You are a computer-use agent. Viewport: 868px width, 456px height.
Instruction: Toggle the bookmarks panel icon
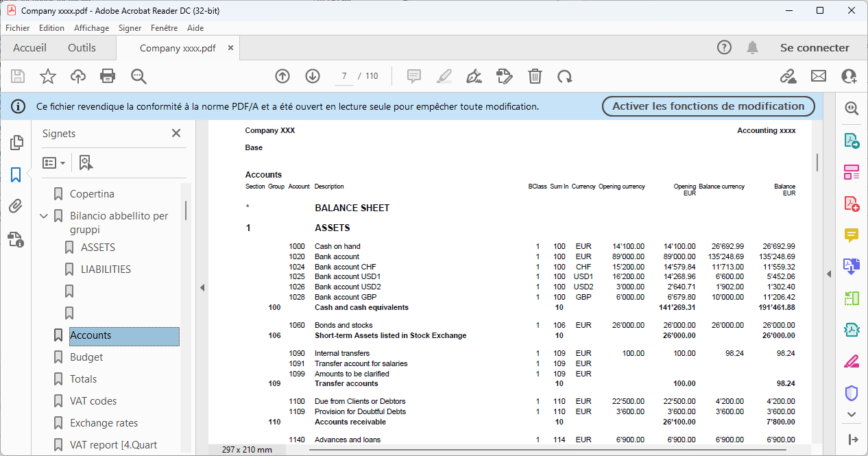(16, 175)
